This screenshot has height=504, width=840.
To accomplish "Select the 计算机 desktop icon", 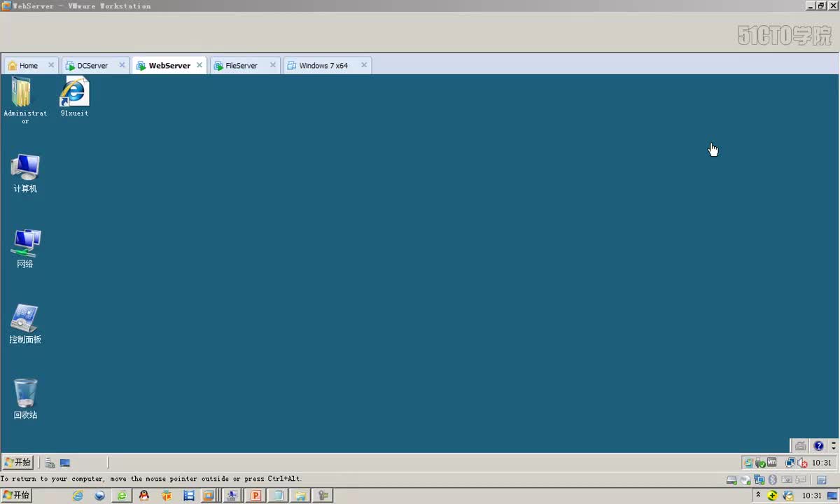I will pyautogui.click(x=25, y=174).
